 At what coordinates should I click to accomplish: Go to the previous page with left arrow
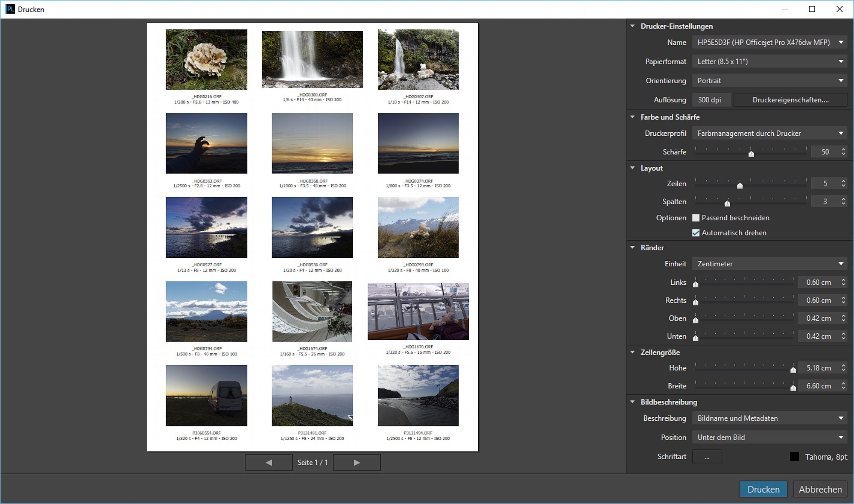point(269,463)
